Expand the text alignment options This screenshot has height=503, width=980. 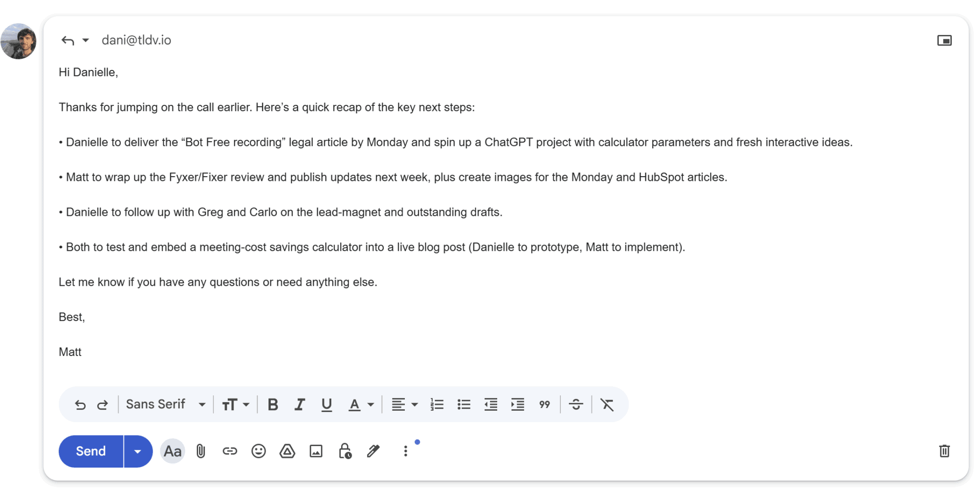tap(414, 404)
